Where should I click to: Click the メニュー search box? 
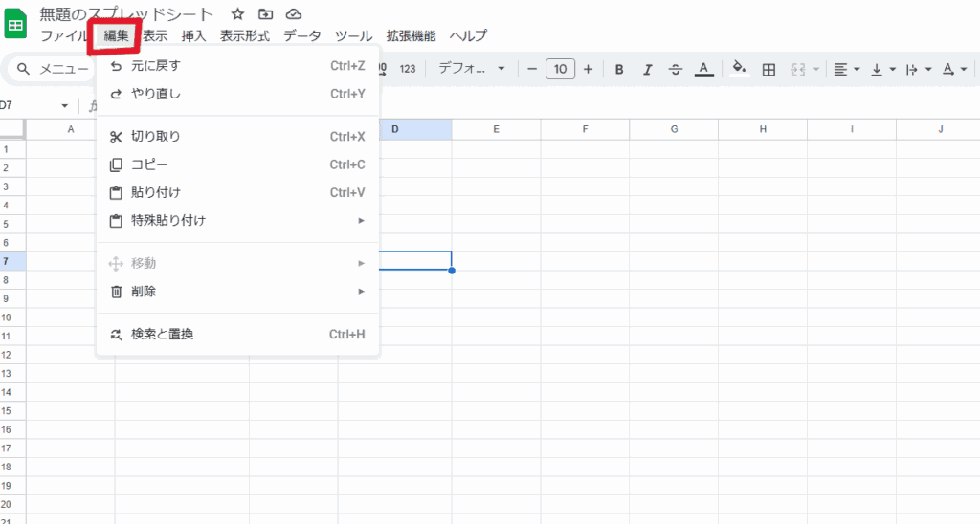click(54, 69)
